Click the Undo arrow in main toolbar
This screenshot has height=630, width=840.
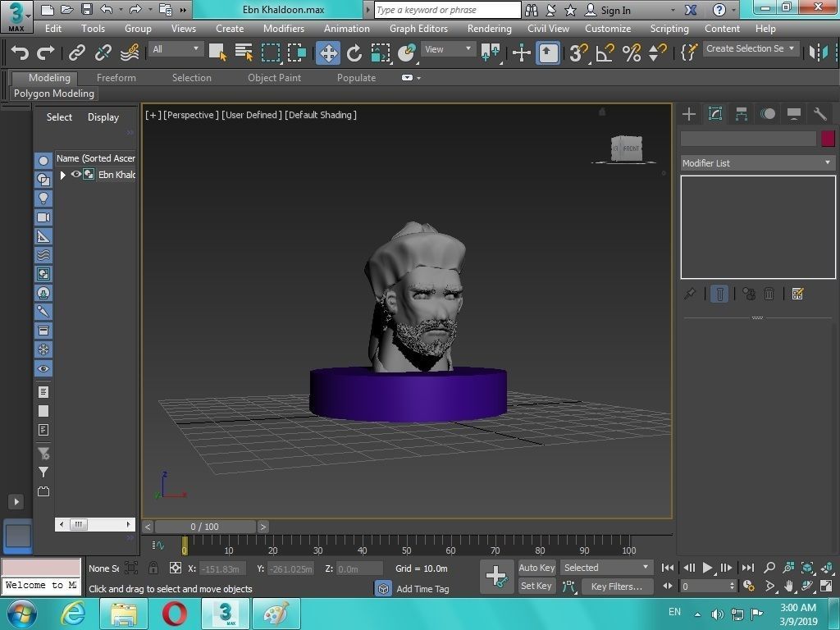tap(20, 52)
